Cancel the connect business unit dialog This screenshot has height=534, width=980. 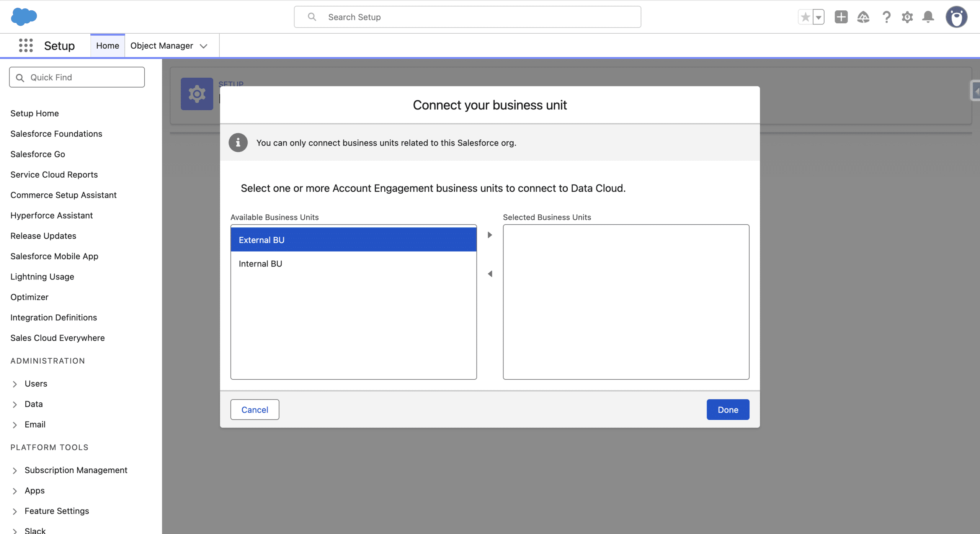(255, 410)
